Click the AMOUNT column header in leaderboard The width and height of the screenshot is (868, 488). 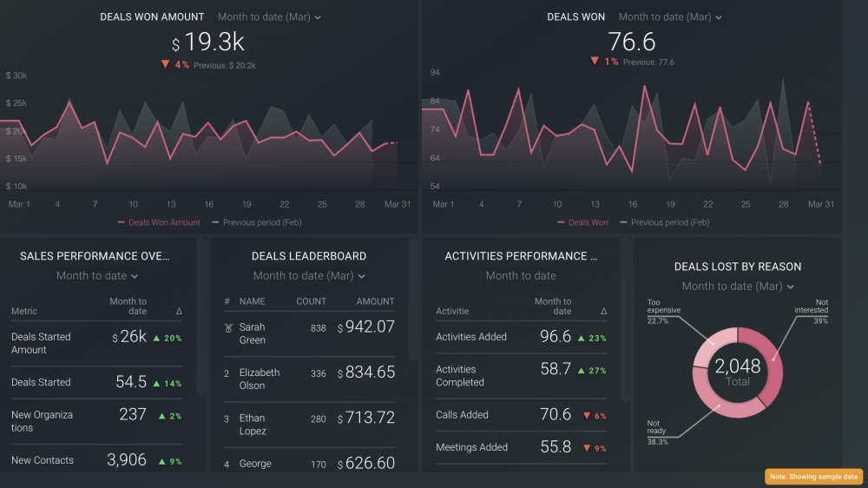pos(375,301)
